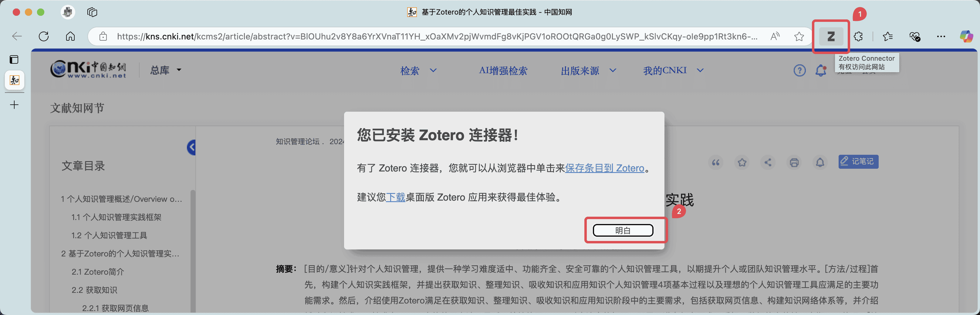Toggle the browser favorites star in address bar
Screen dimensions: 980x315
click(799, 36)
